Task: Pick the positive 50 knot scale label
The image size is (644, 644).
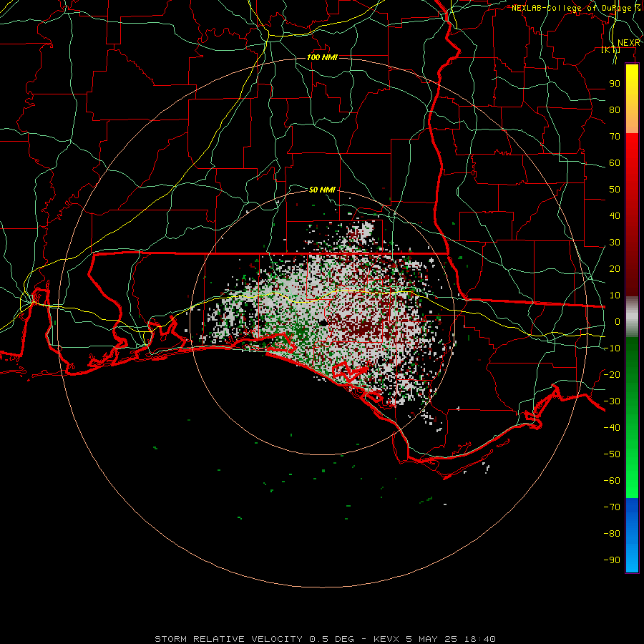Action: (x=615, y=190)
